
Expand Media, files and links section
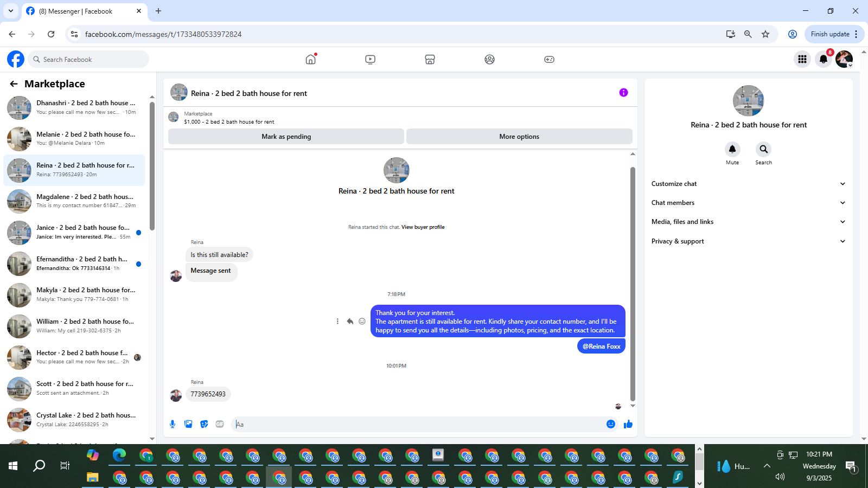[x=749, y=222]
